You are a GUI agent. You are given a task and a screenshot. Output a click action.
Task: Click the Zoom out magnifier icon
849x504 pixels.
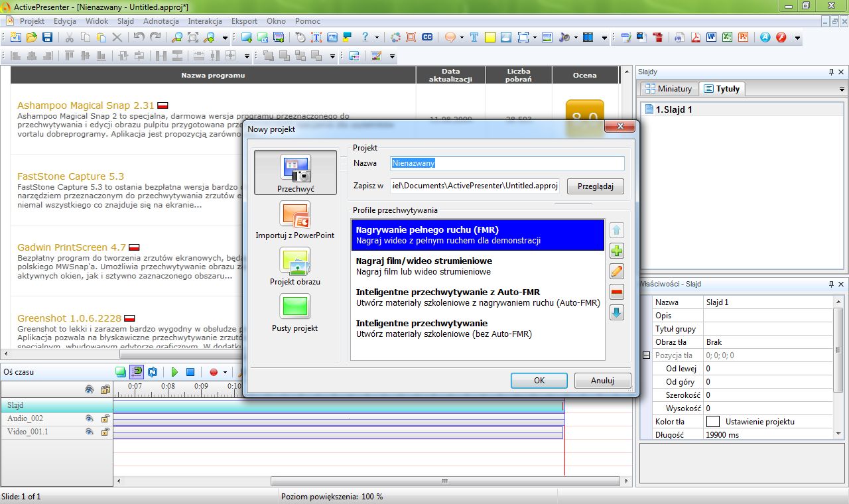point(176,37)
